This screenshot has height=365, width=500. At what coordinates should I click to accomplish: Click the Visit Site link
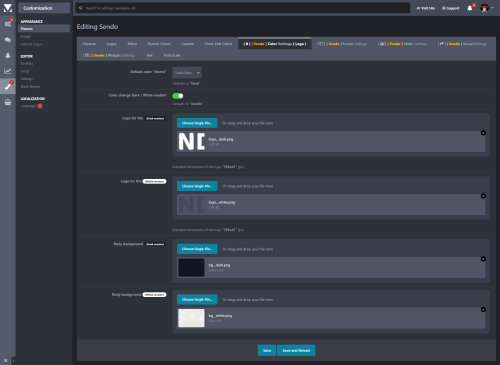426,8
